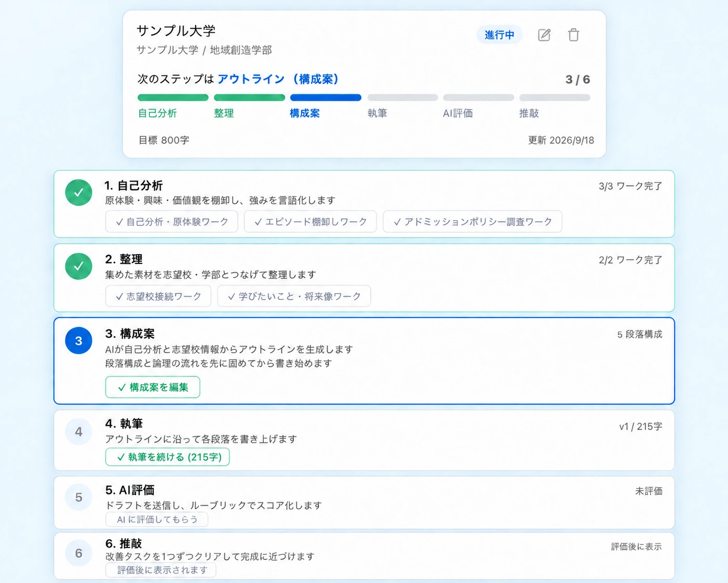Click number 4 circle for 執筆
Viewport: 728px width, 583px height.
78,431
